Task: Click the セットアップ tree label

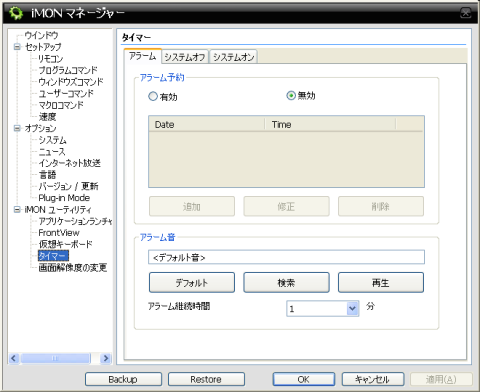Action: click(43, 47)
